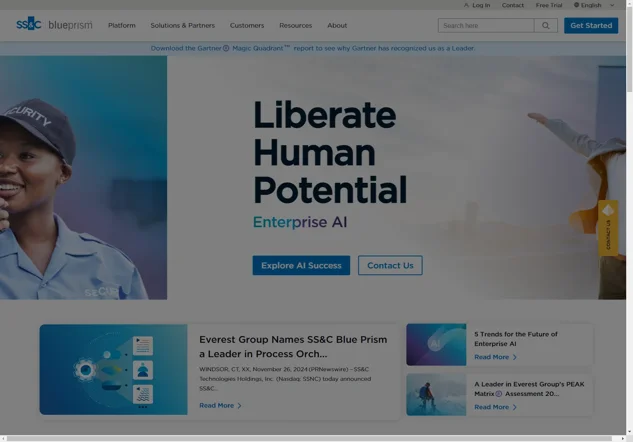The height and width of the screenshot is (442, 633).
Task: Click the AI thumbnail for 5 Trends card
Action: point(436,344)
